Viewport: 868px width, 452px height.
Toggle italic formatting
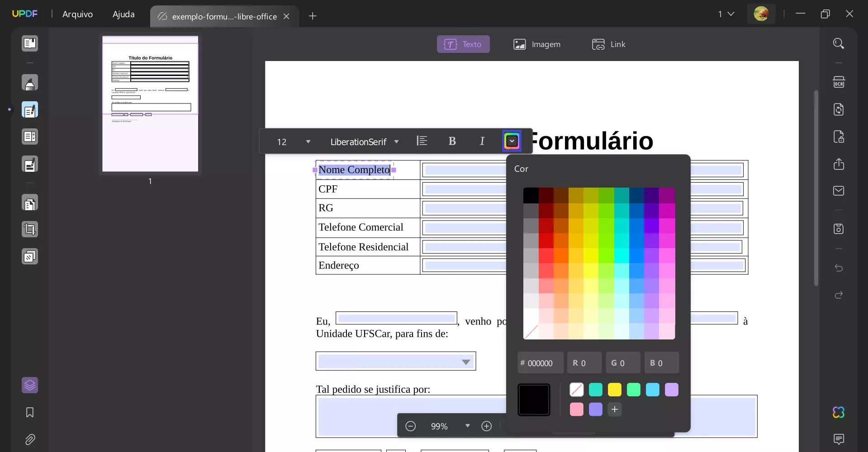click(x=482, y=141)
